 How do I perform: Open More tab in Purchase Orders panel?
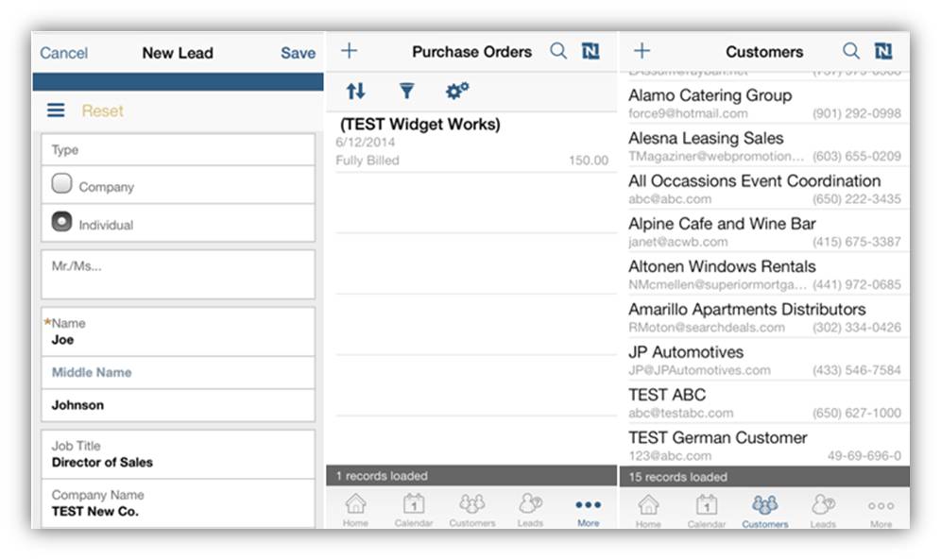tap(588, 510)
